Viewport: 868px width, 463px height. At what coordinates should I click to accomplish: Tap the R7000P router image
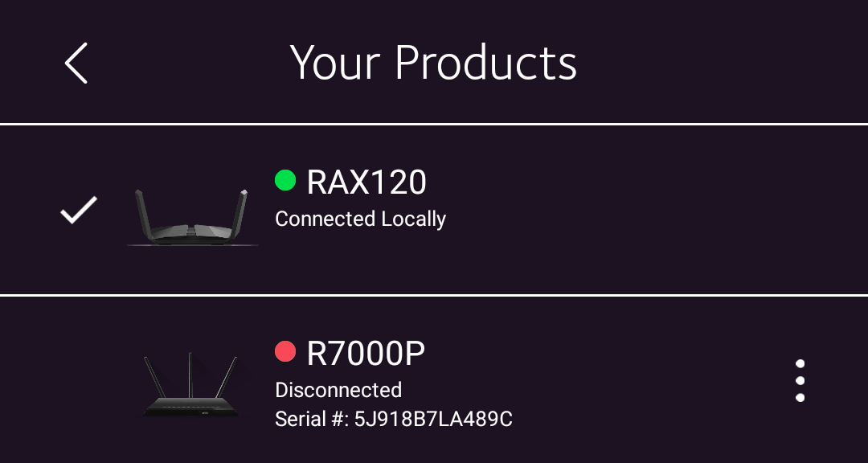tap(190, 386)
